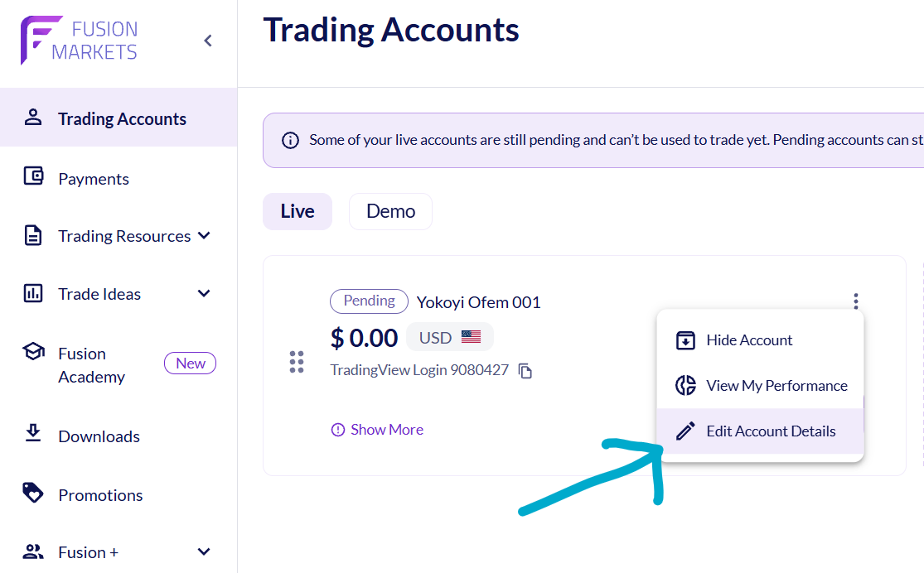Select the Live accounts tab
924x573 pixels.
(x=298, y=211)
